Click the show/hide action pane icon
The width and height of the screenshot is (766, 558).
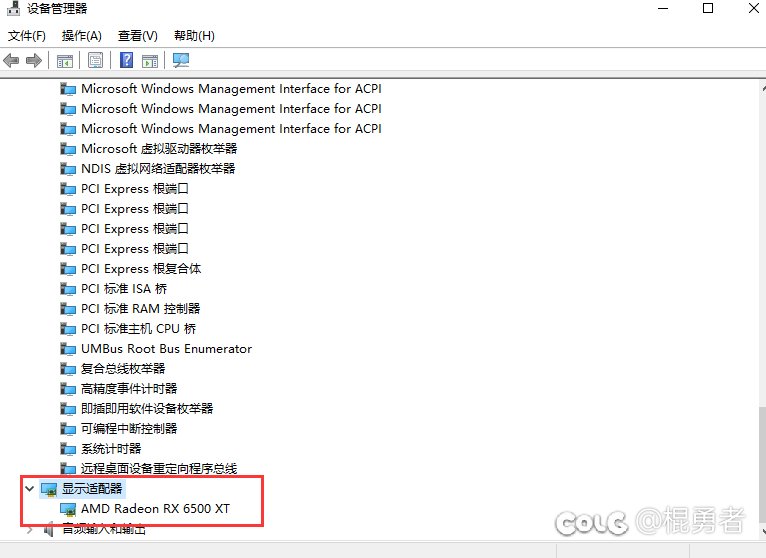pyautogui.click(x=150, y=61)
